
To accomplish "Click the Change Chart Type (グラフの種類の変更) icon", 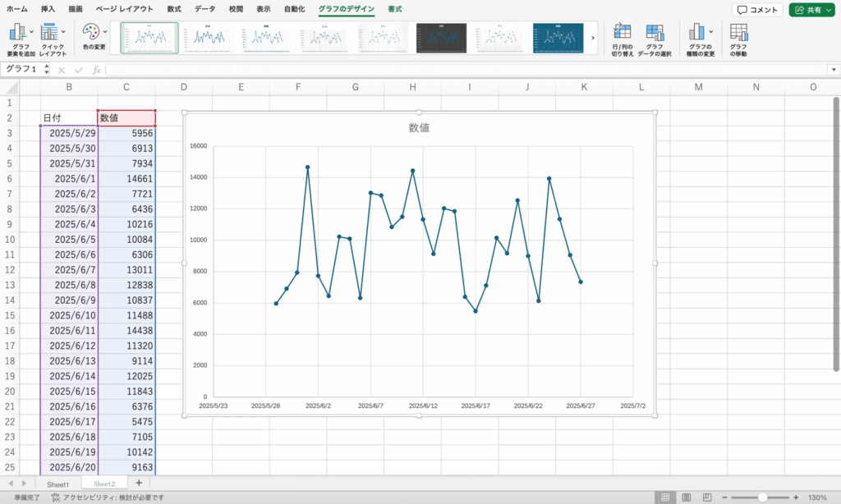I will (696, 32).
